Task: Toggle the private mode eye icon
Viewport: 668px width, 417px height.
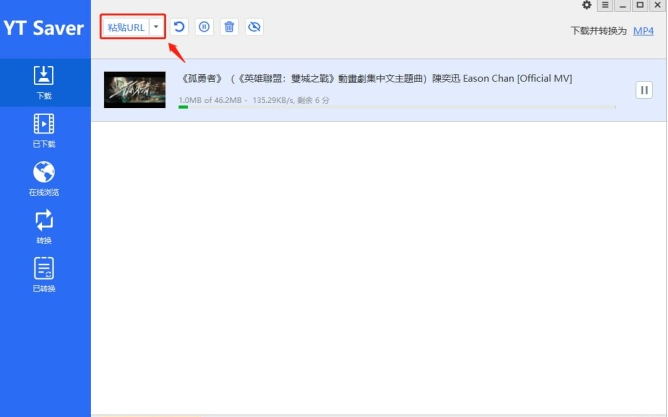Action: (254, 27)
